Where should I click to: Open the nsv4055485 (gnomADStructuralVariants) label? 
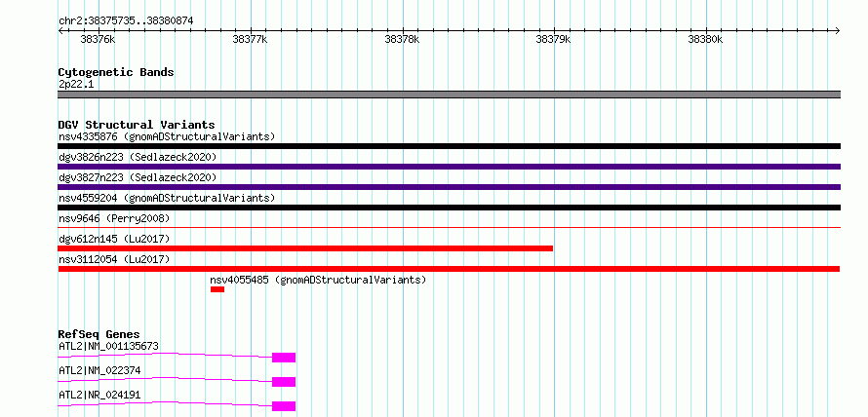318,280
